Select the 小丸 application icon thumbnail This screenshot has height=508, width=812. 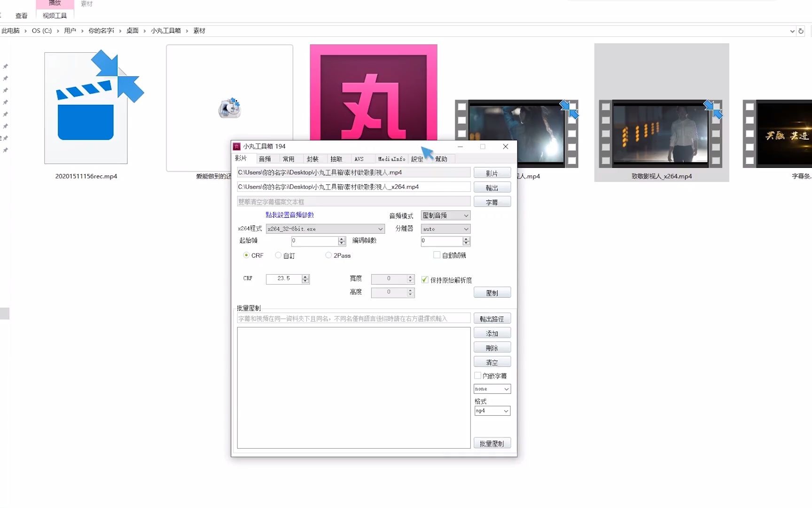pyautogui.click(x=374, y=92)
